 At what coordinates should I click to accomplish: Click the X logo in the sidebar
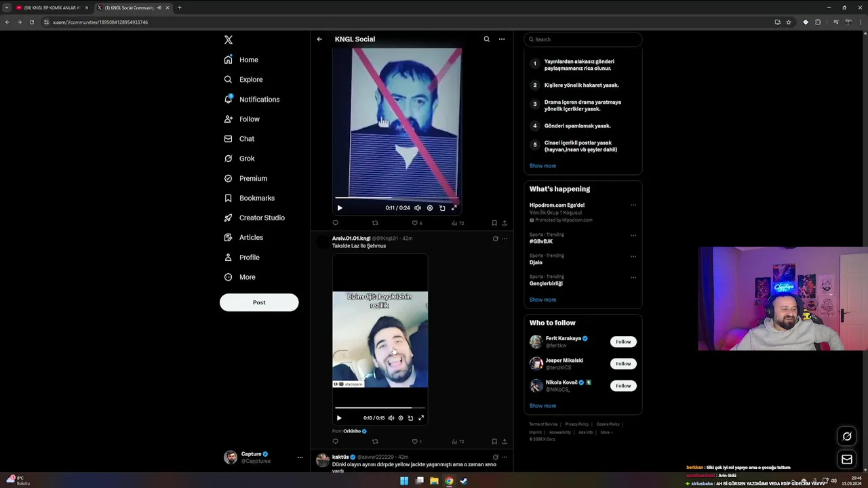tap(229, 40)
